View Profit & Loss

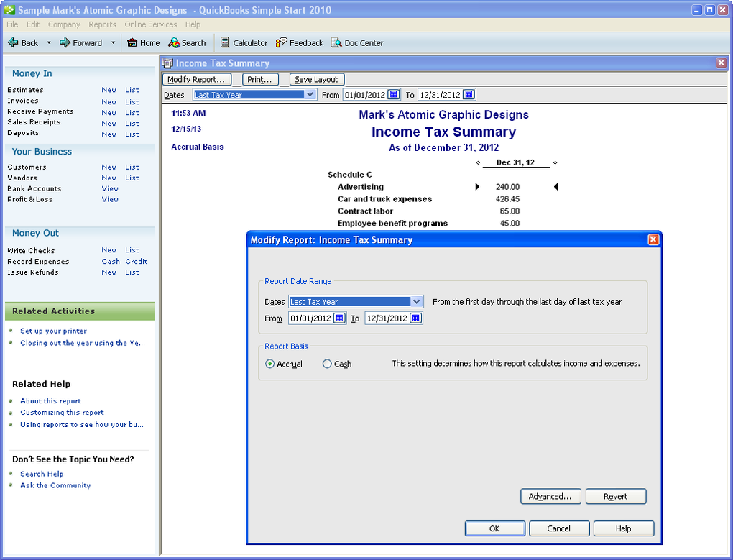(110, 199)
